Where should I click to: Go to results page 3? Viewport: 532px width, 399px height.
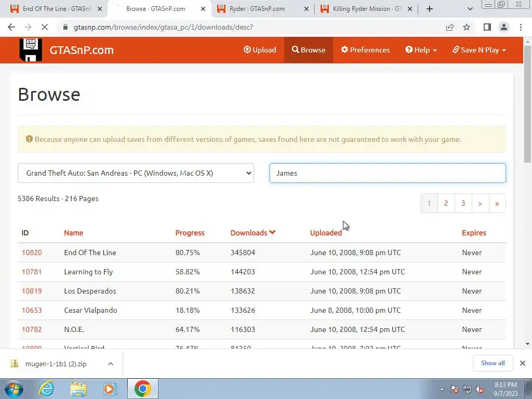tap(463, 203)
